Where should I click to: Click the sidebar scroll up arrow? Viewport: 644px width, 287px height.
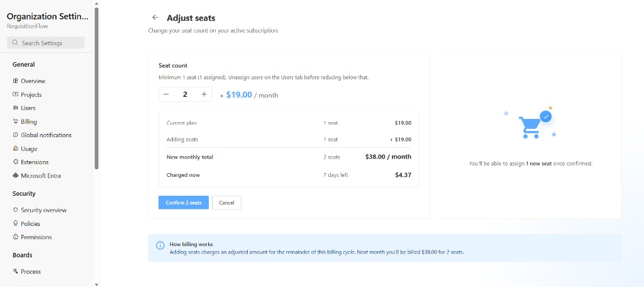pyautogui.click(x=96, y=3)
